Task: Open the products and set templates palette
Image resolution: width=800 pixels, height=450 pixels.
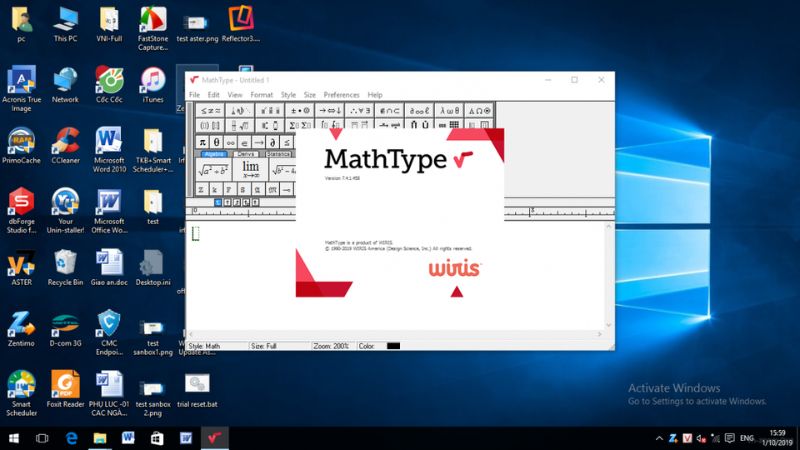Action: [x=419, y=125]
